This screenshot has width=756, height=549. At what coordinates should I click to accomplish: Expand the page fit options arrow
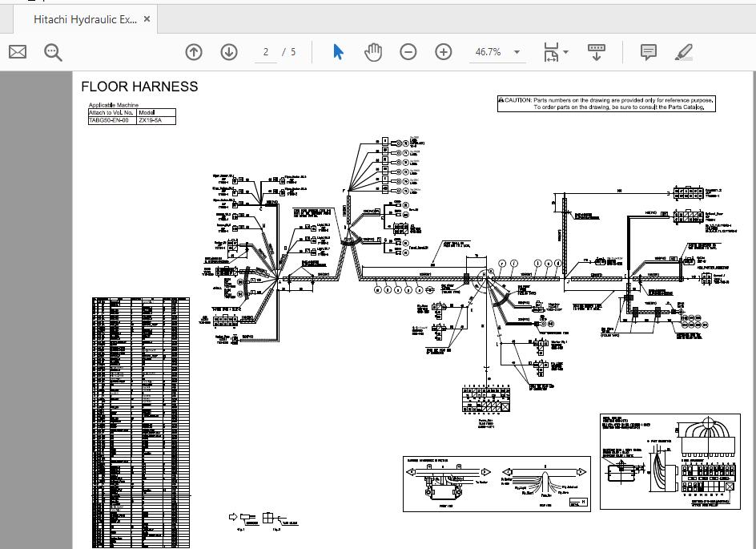pos(566,52)
